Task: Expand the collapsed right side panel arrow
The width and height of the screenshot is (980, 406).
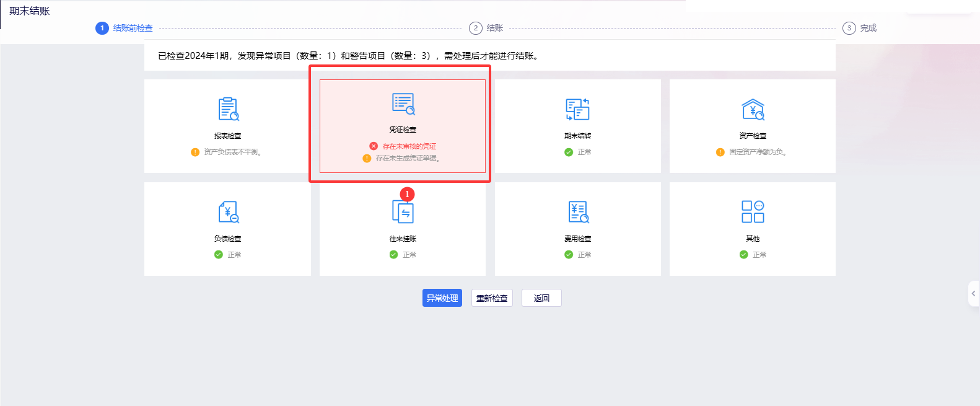Action: click(974, 294)
